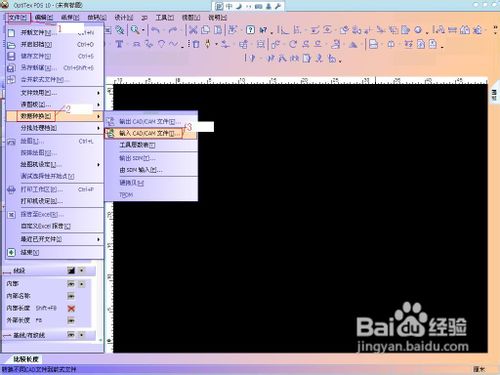This screenshot has height=375, width=500.
Task: Choose save-as entry with Ctrl+Shift+S shortcut
Action: pos(55,68)
